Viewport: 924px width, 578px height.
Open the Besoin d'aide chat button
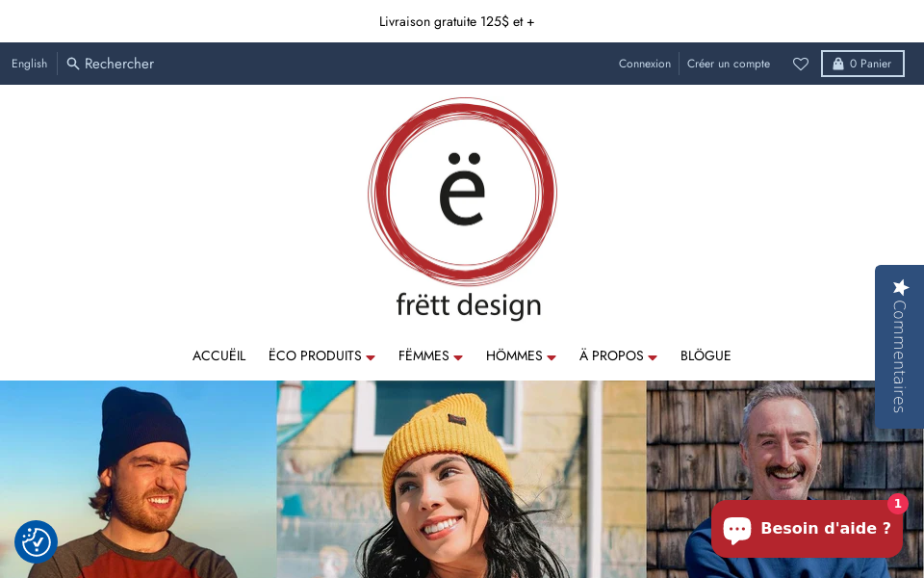tap(807, 529)
